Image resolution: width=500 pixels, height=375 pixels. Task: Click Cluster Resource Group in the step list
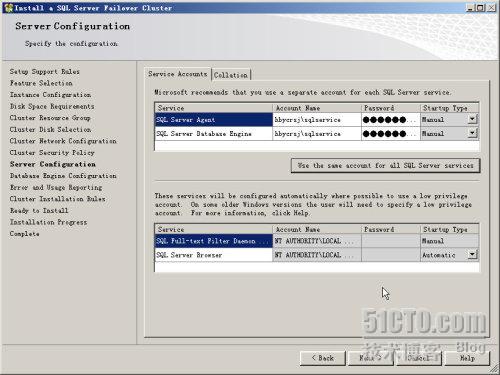pos(50,118)
